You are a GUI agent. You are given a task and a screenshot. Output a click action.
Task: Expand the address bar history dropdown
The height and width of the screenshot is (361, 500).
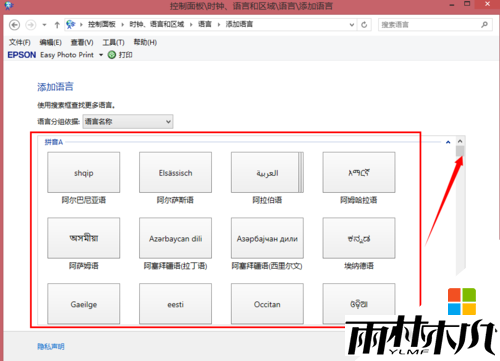(x=352, y=25)
